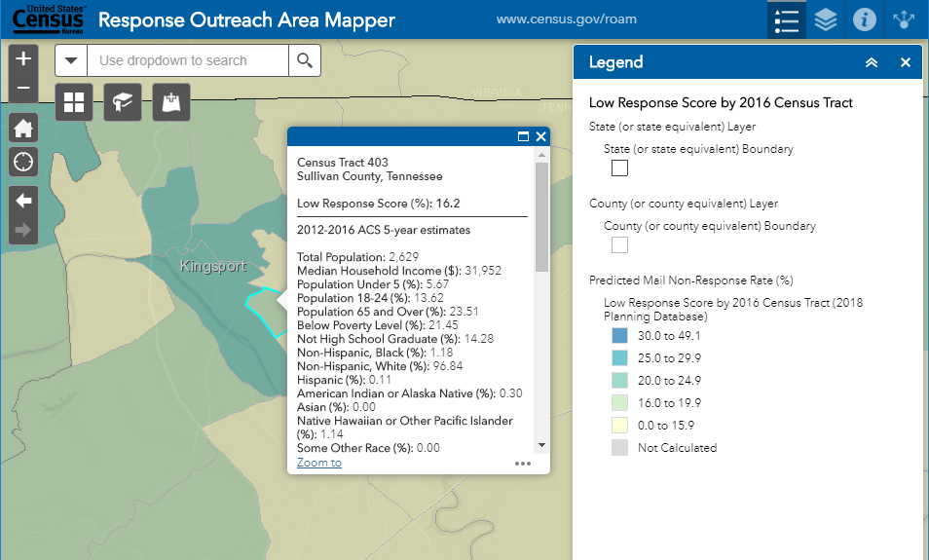Click the State Boundary legend symbol box

[x=619, y=168]
